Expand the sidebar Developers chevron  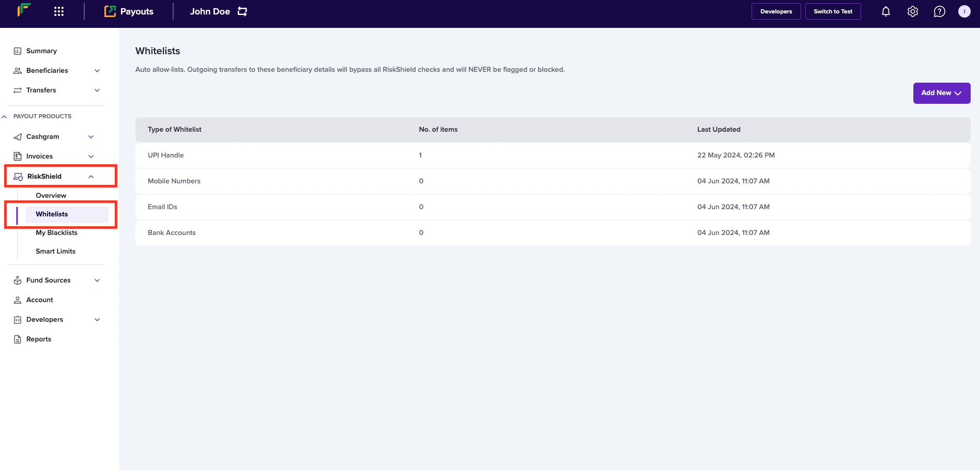[97, 320]
